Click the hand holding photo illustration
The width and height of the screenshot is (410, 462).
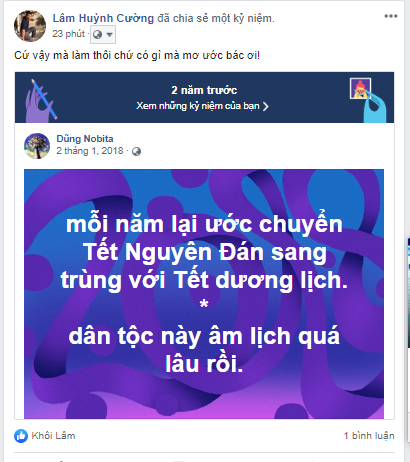[x=368, y=100]
